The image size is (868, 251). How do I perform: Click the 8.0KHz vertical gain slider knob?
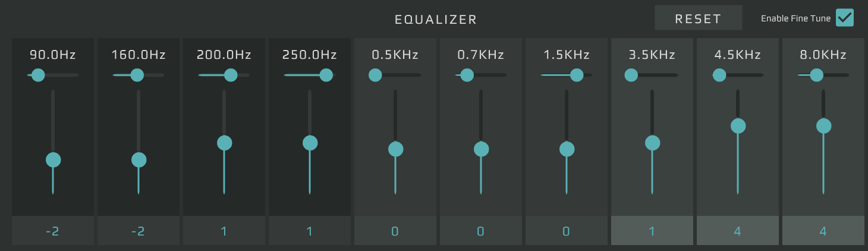click(823, 126)
